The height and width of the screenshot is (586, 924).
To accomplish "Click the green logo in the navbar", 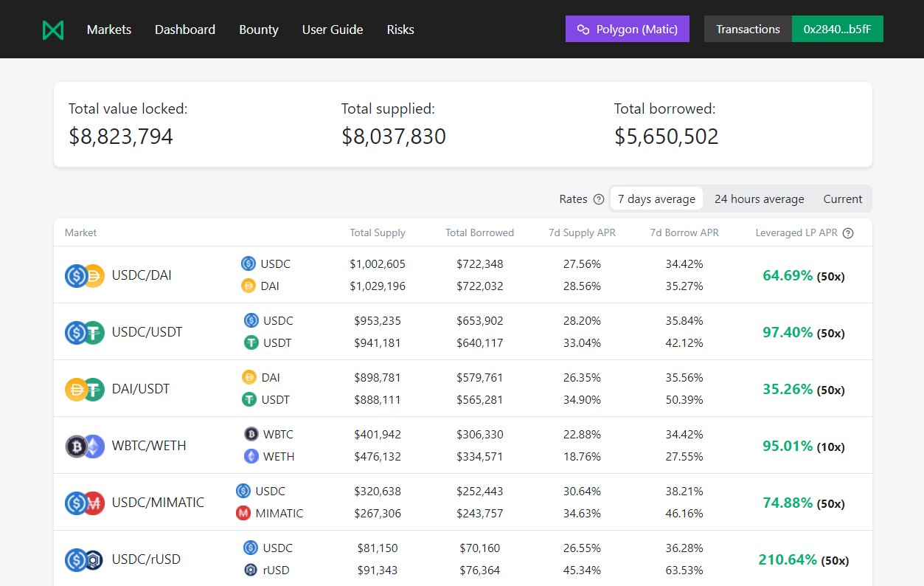I will point(53,30).
